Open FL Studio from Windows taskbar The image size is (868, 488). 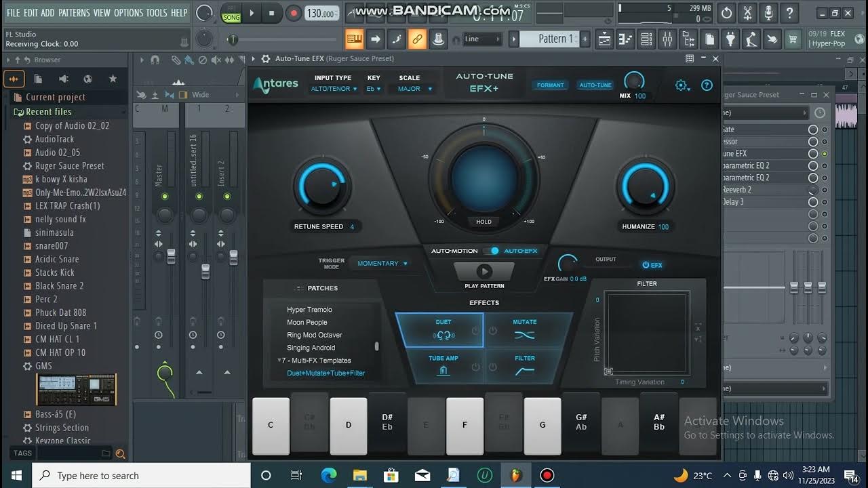coord(516,475)
